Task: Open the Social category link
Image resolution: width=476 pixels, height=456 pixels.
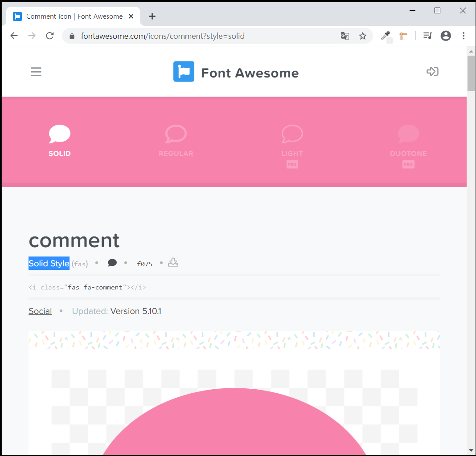Action: [40, 311]
